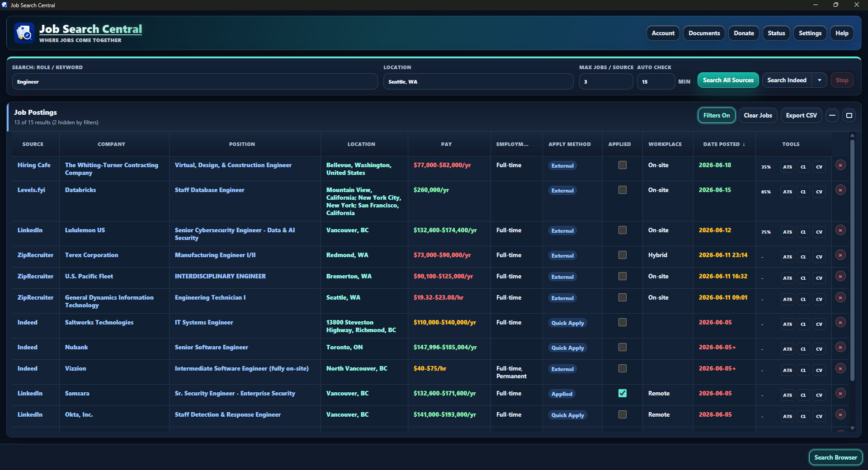Open the Donate page
Image resolution: width=868 pixels, height=470 pixels.
744,33
